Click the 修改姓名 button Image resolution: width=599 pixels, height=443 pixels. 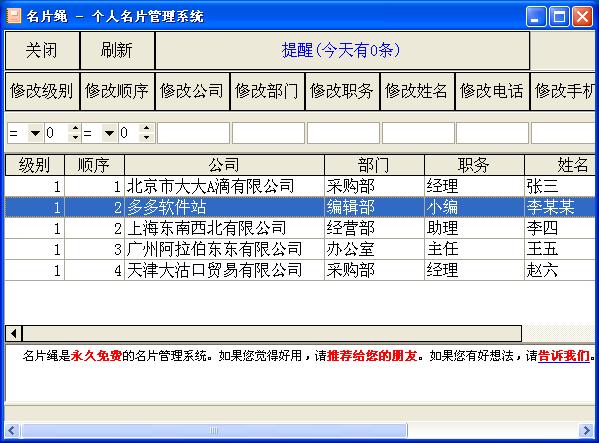pos(417,91)
